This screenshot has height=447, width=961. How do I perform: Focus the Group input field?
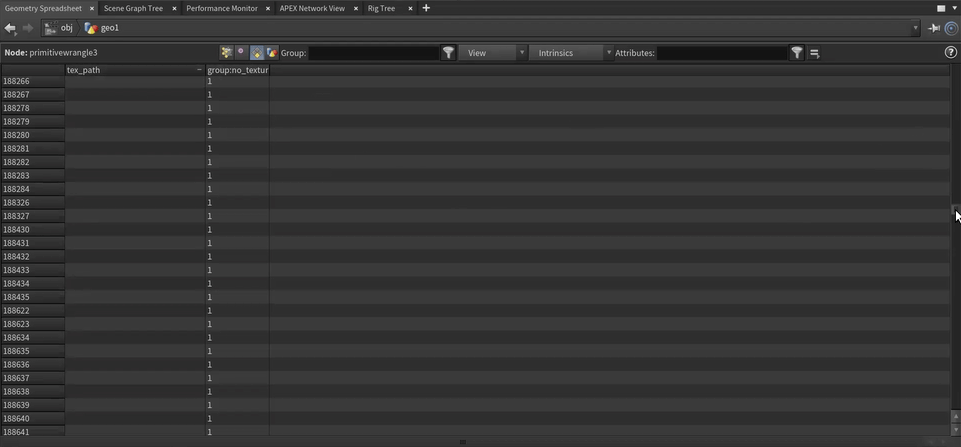point(373,53)
